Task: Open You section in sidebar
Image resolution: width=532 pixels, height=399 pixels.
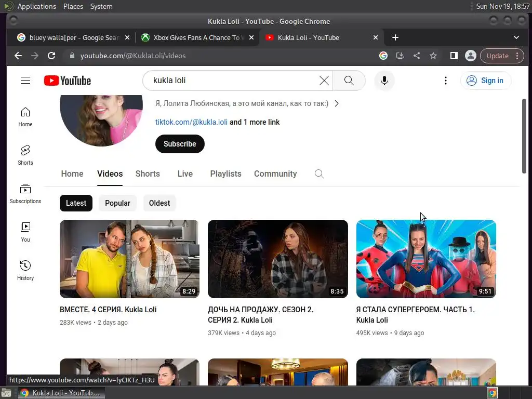Action: click(x=25, y=232)
